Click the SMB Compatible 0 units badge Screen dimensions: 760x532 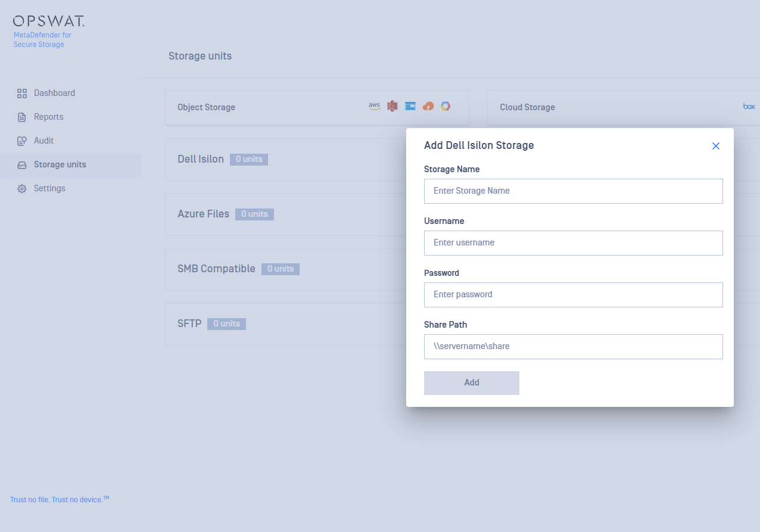point(281,269)
